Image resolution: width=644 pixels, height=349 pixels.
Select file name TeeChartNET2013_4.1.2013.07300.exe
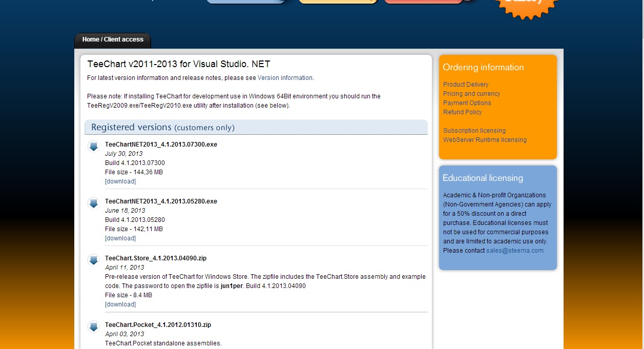(x=161, y=145)
